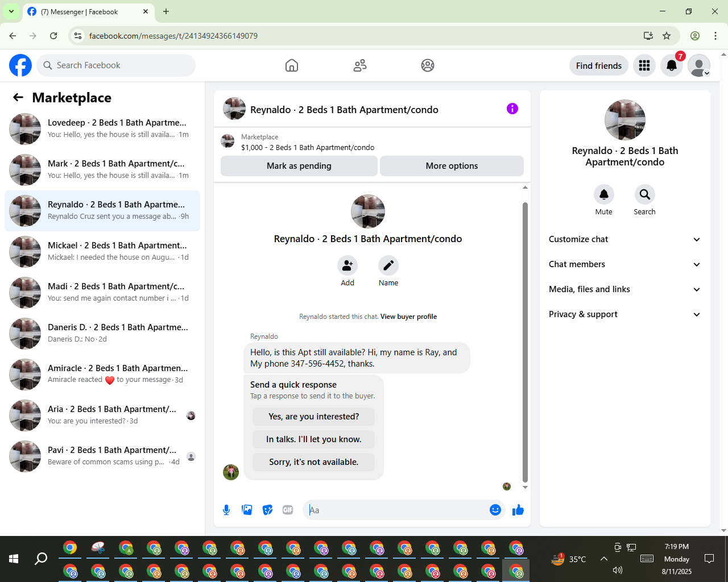Screen dimensions: 728x582
Task: Click the chat scrollbar down arrow
Action: 525,487
